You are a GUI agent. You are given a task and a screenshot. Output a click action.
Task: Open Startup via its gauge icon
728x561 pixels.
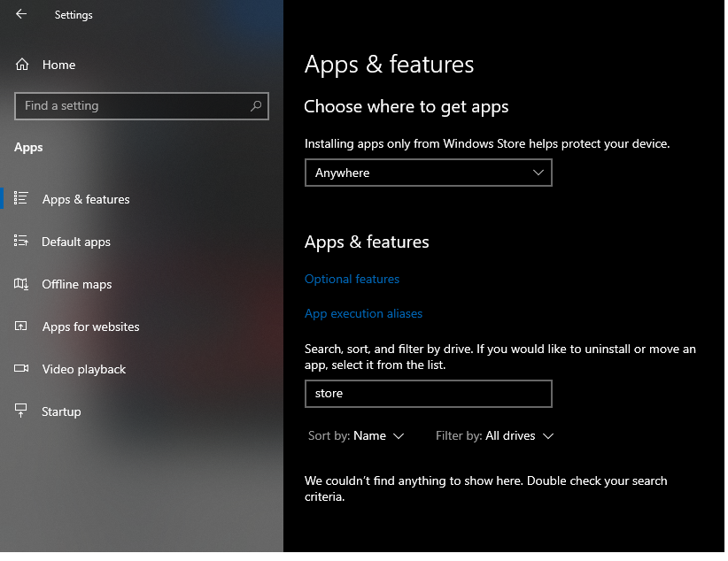23,411
